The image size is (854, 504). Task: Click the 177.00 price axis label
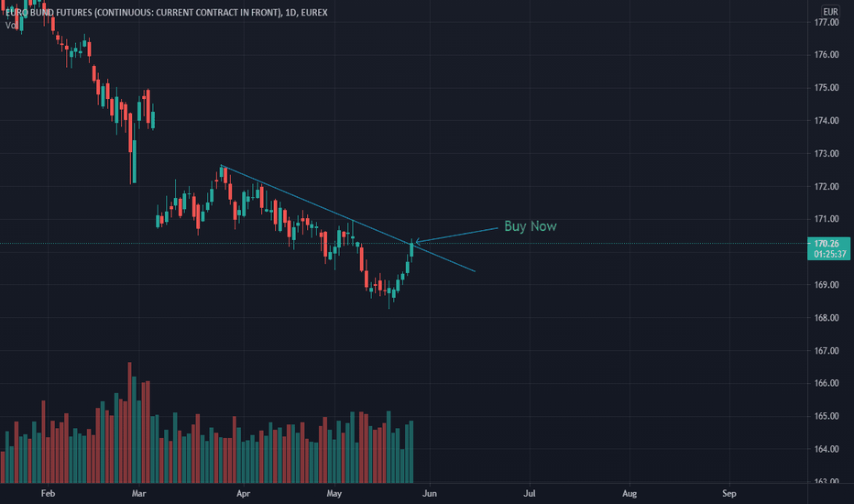[x=827, y=22]
